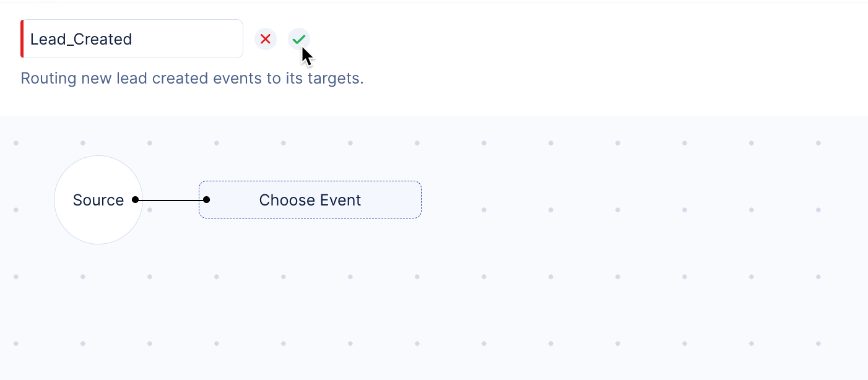The width and height of the screenshot is (868, 380).
Task: Click the red required bar on the name field
Action: [x=22, y=39]
